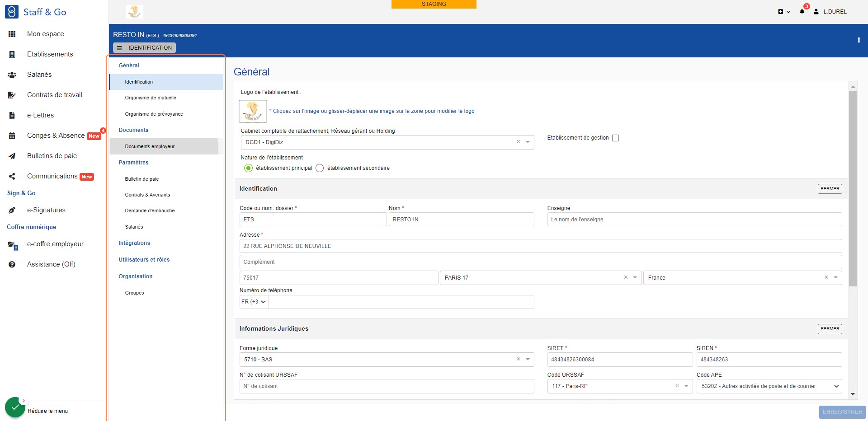Click the Assistance question mark icon
The image size is (868, 421).
tap(12, 264)
